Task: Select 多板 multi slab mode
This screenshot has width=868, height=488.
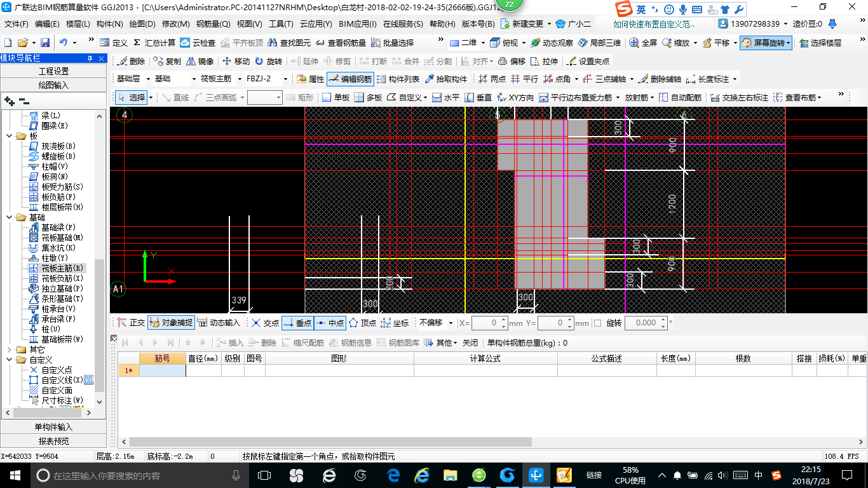Action: 369,97
